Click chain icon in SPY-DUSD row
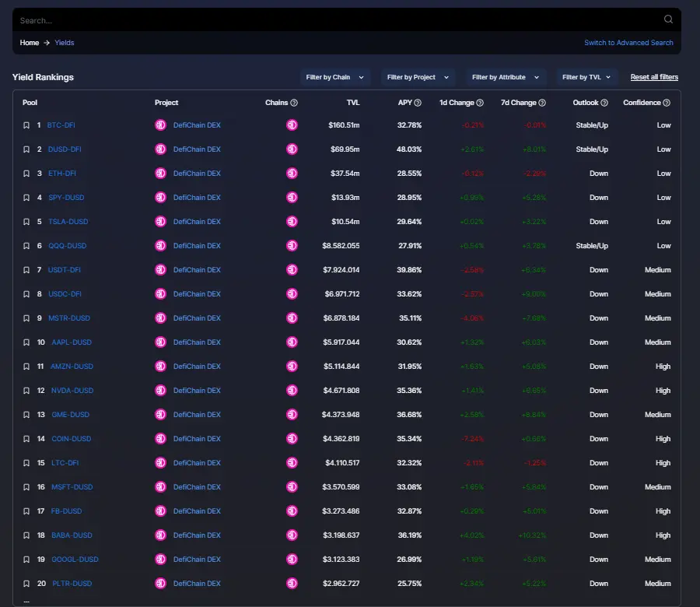The height and width of the screenshot is (607, 700). [x=292, y=198]
